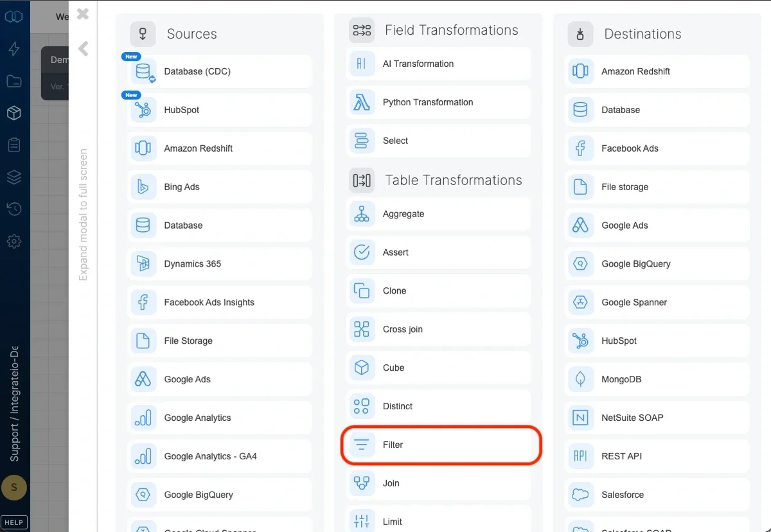771x532 pixels.
Task: Select Dynamics 365 source
Action: tap(220, 264)
